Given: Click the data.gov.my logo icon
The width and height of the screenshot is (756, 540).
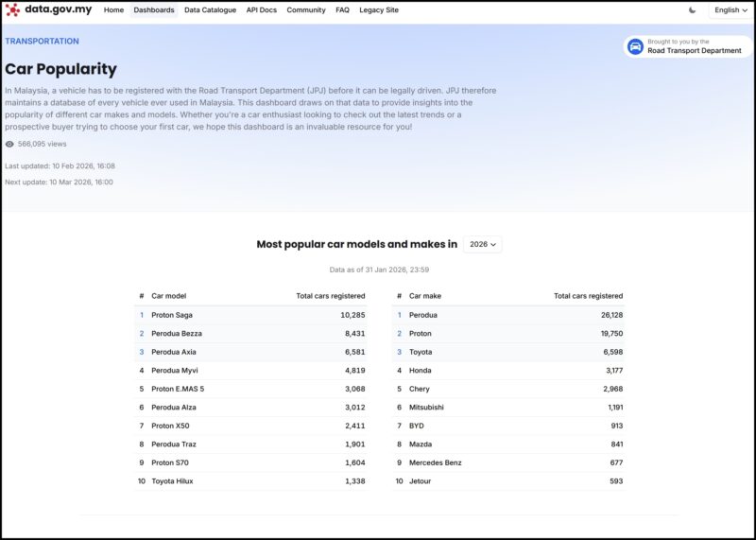Looking at the screenshot, I should pos(12,9).
